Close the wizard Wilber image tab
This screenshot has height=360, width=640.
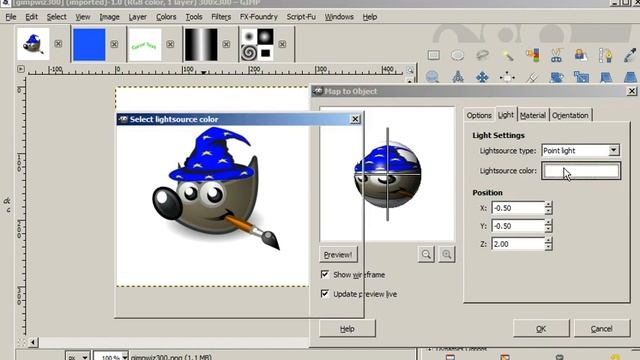tap(58, 44)
